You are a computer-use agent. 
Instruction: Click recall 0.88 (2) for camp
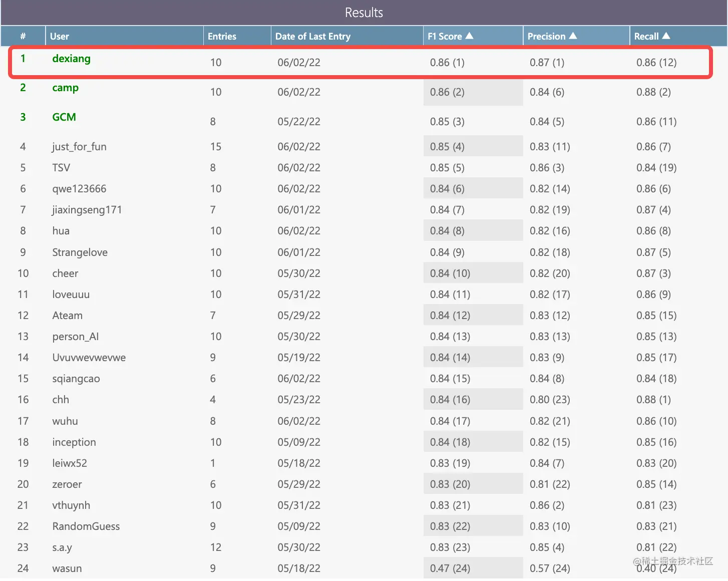pyautogui.click(x=653, y=92)
